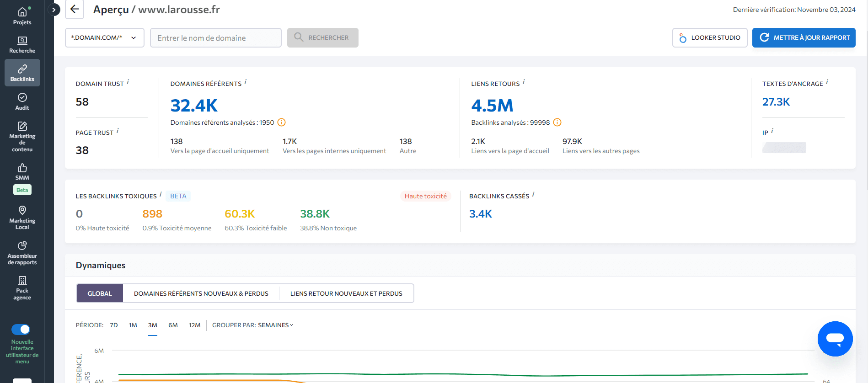Click the 2.1K liens vers la page d'accueil
This screenshot has width=868, height=383.
coord(478,141)
